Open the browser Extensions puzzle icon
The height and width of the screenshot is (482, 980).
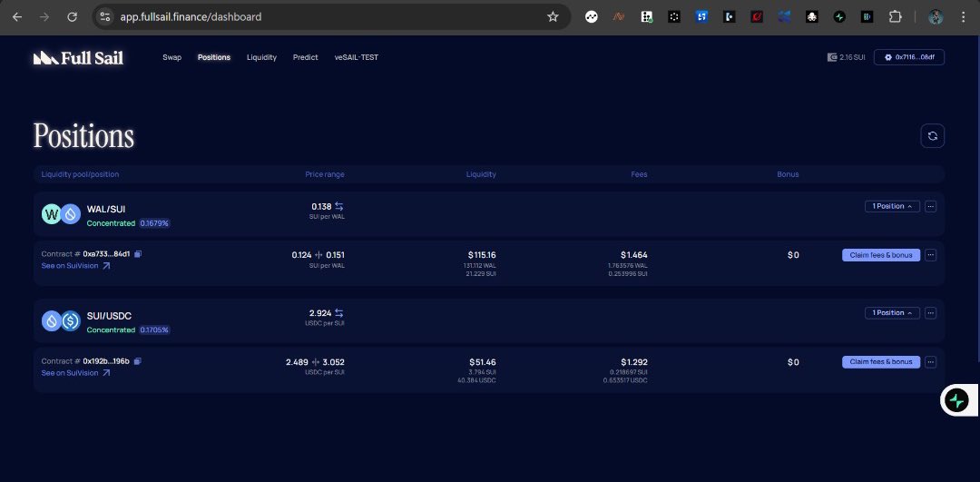click(x=895, y=17)
